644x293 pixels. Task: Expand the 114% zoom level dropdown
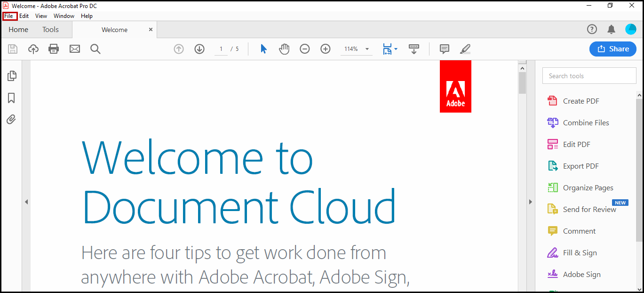[367, 49]
